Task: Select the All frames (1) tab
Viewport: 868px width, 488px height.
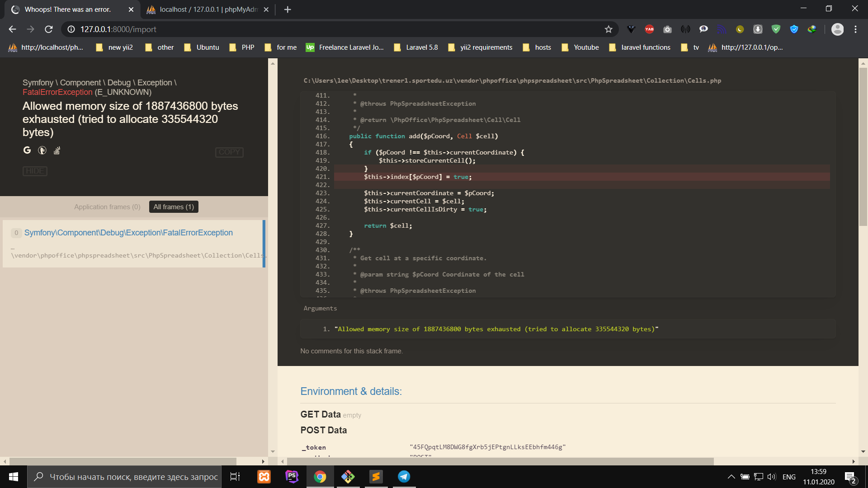Action: click(x=174, y=207)
